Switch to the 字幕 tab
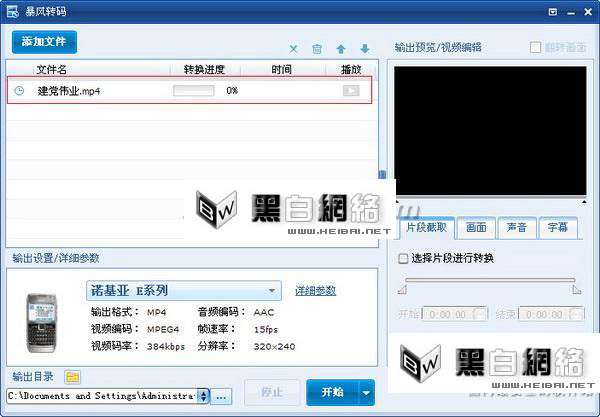Viewport: 600px width, 417px height. (x=558, y=228)
